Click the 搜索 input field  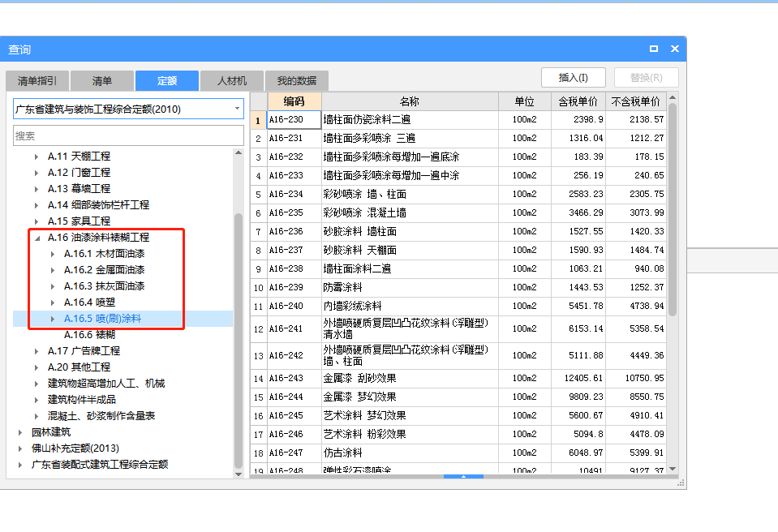point(128,136)
